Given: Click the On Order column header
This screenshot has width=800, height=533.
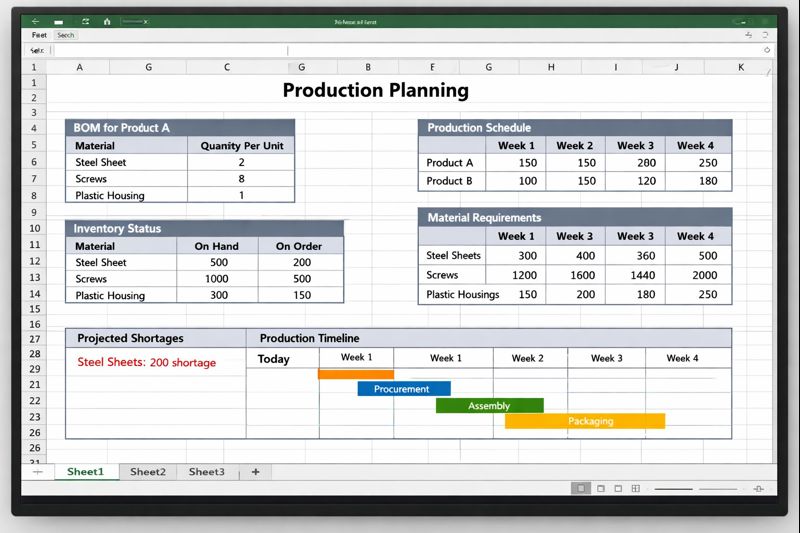Looking at the screenshot, I should tap(298, 246).
